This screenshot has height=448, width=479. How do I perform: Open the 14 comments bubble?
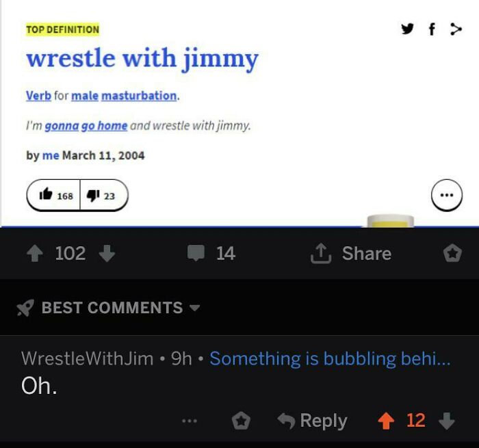pyautogui.click(x=211, y=253)
